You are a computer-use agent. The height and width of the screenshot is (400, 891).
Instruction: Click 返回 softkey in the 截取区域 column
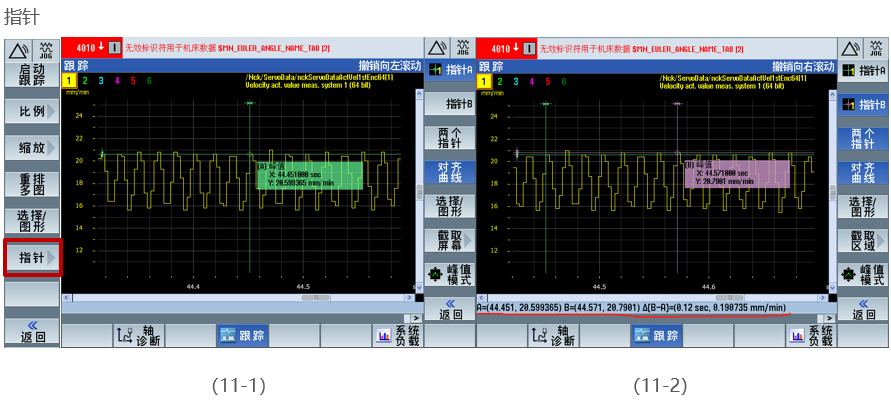(x=864, y=310)
